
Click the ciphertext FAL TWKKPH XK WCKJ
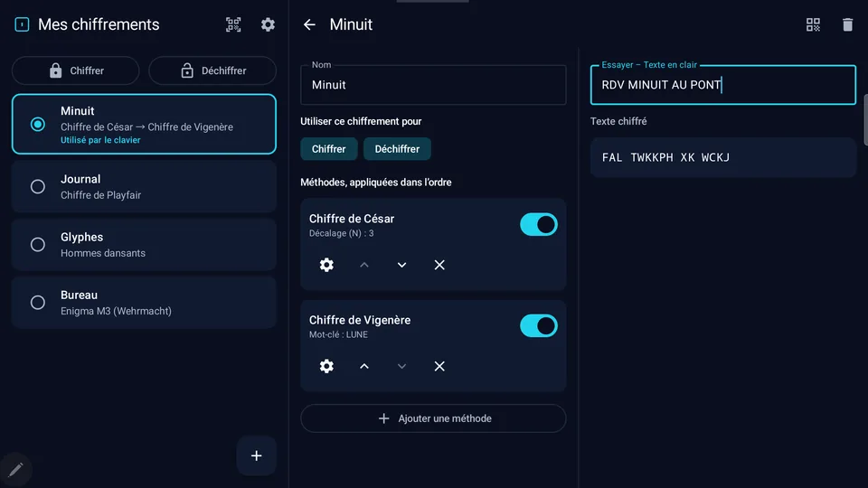(665, 157)
